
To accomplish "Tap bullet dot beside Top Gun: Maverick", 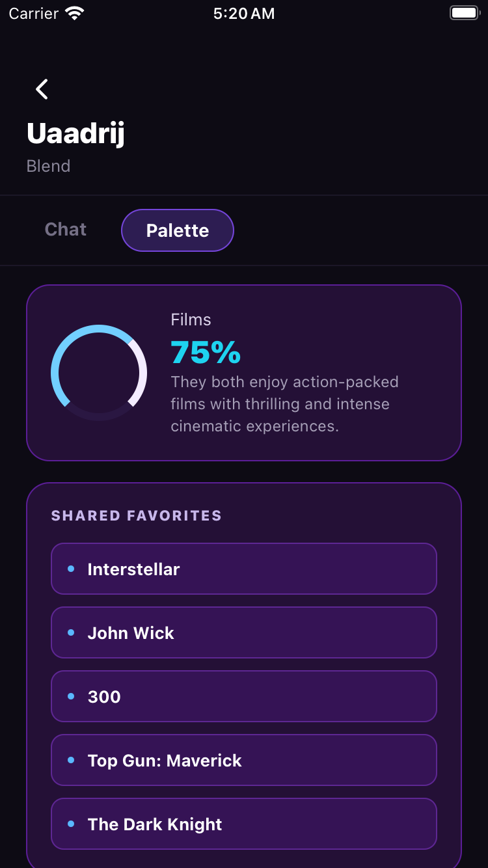I will point(71,760).
